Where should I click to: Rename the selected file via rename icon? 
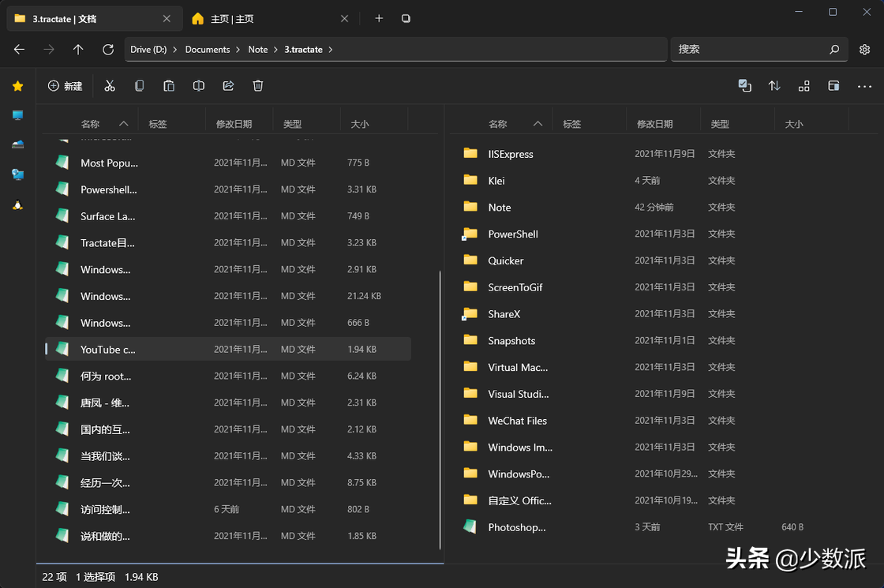(198, 85)
